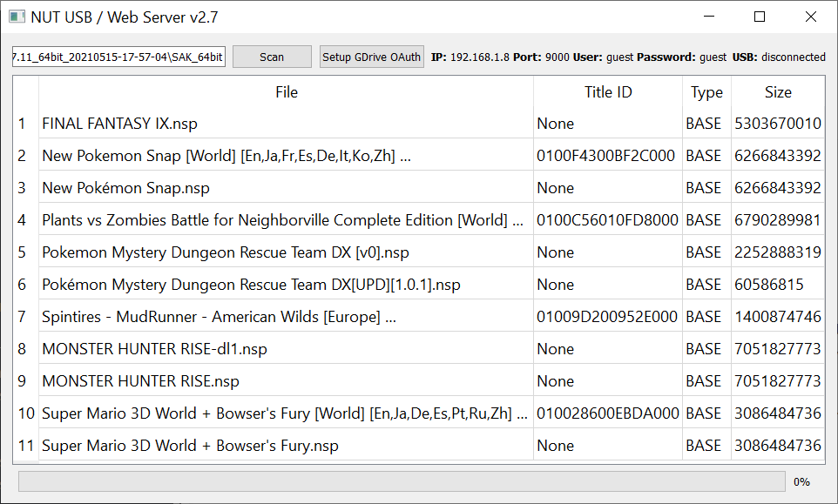The width and height of the screenshot is (838, 504).
Task: Click BASE type in Spintires row
Action: coord(703,317)
